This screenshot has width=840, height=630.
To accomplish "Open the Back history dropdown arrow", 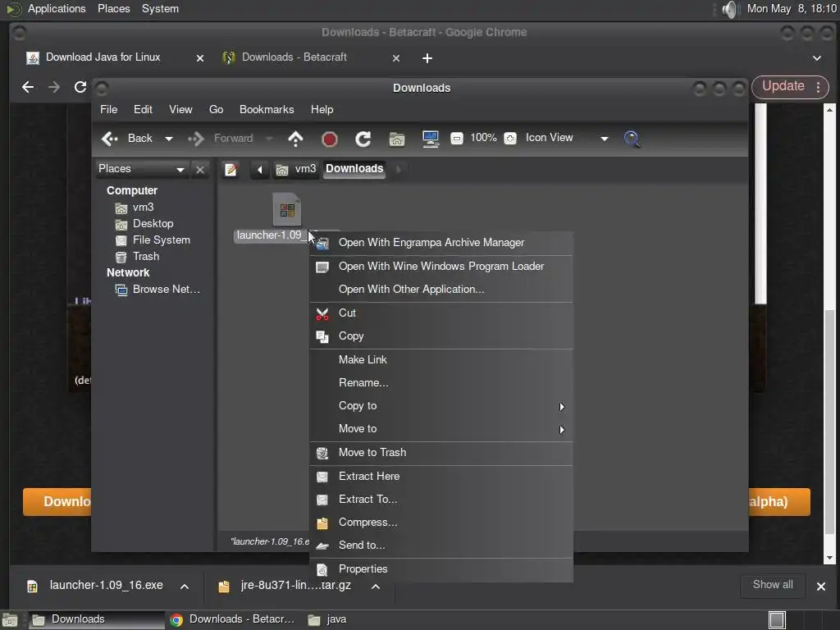I will 169,139.
